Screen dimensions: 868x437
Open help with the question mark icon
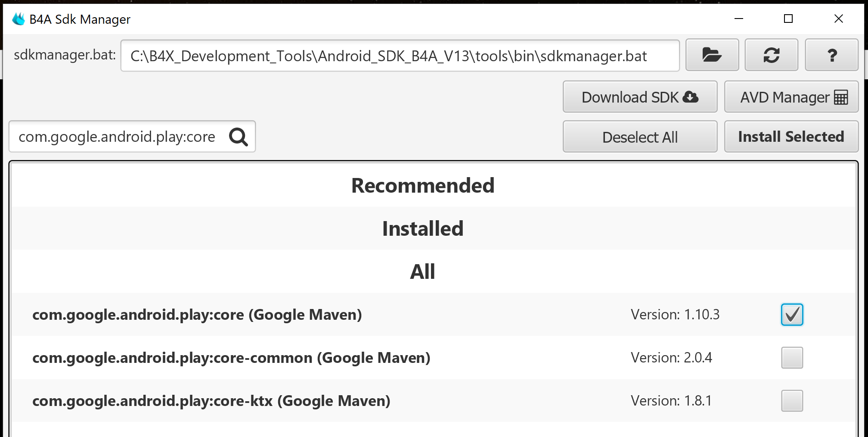(x=831, y=55)
